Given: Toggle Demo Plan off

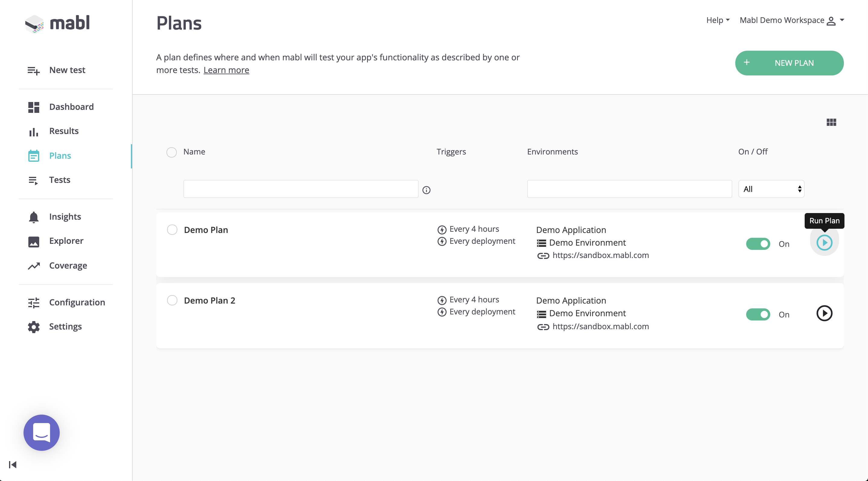Looking at the screenshot, I should click(758, 244).
